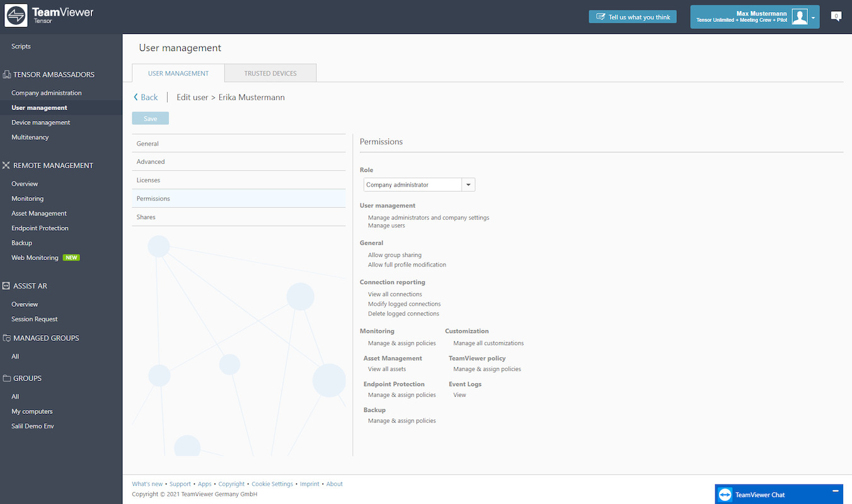The width and height of the screenshot is (852, 504).
Task: Open the Licenses settings section
Action: 239,180
